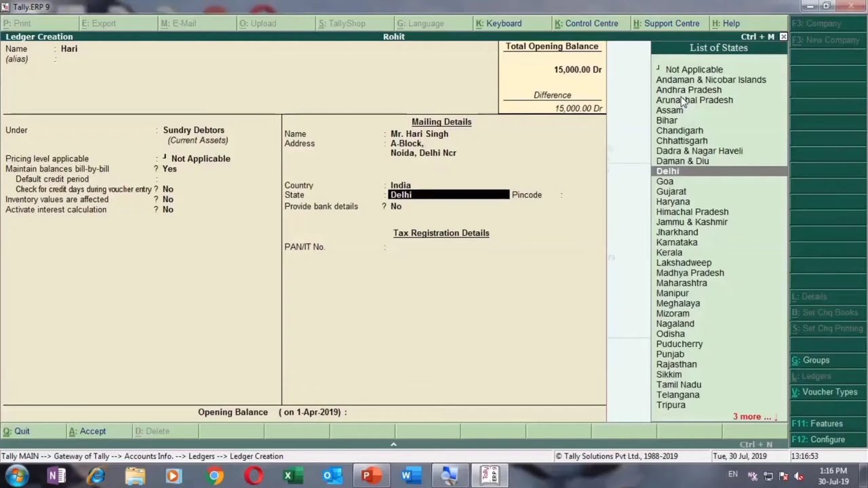This screenshot has height=488, width=868.
Task: Select 'Telangana' from the states list
Action: pos(677,394)
